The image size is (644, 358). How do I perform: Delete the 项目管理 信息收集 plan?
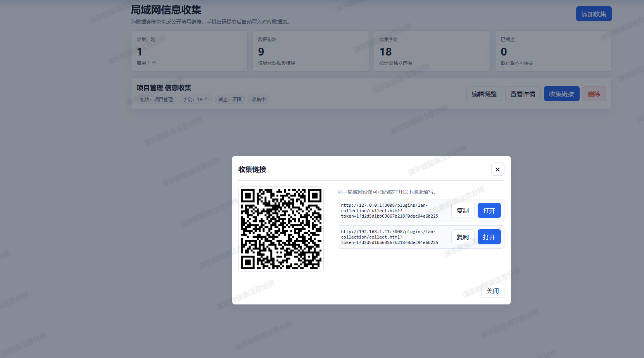(594, 94)
